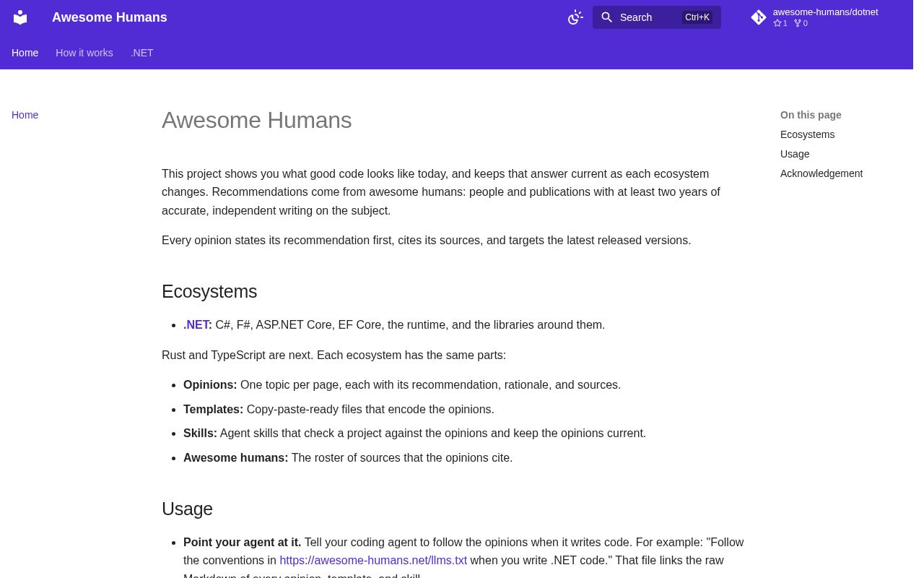Click 'Point your agent at it.' text
Viewport: 924px width, 578px height.
coord(243,543)
